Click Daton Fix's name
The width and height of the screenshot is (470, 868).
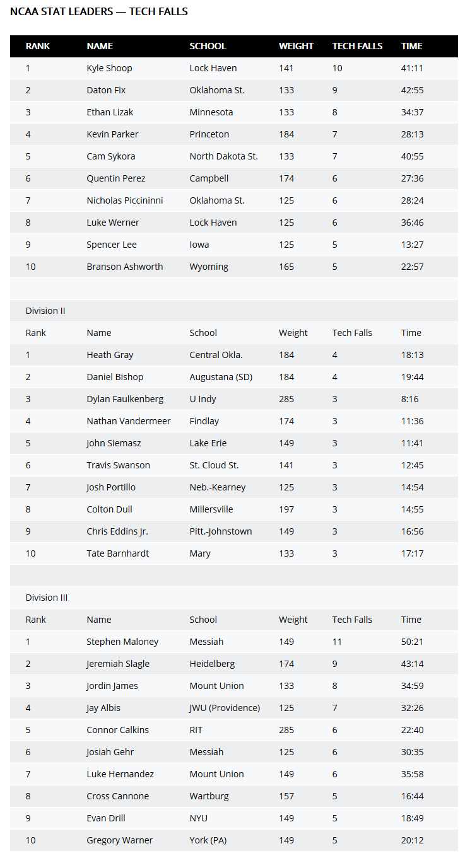(x=106, y=90)
